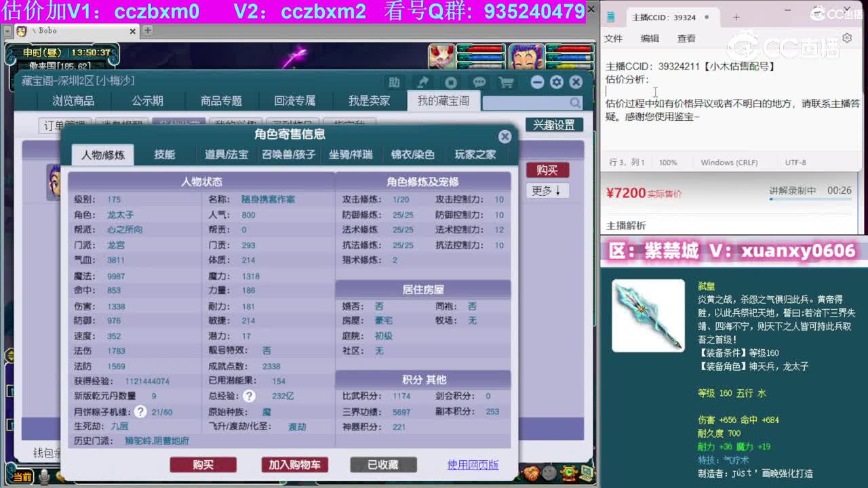
Task: Switch to the 锦衣/染色 tab
Action: click(x=412, y=155)
